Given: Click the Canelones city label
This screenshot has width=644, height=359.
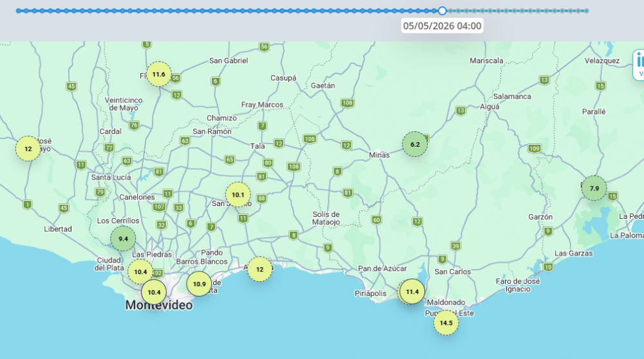Looking at the screenshot, I should click(137, 198).
